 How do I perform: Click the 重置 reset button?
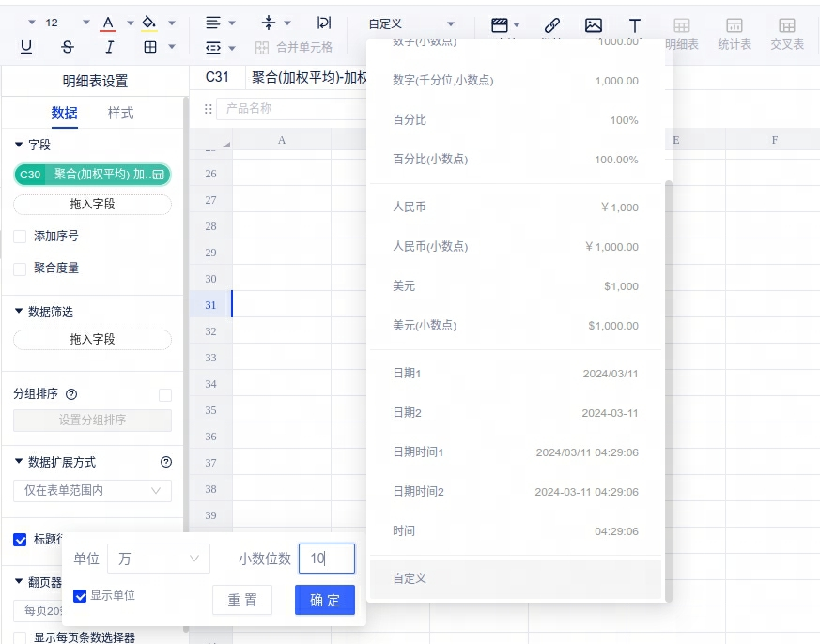(x=242, y=600)
